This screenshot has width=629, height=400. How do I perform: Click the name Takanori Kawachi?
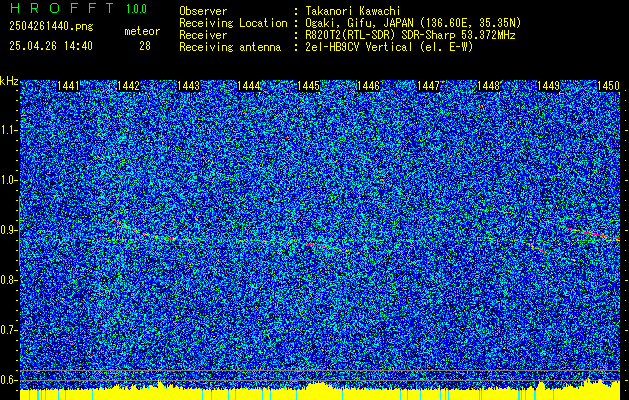point(353,11)
